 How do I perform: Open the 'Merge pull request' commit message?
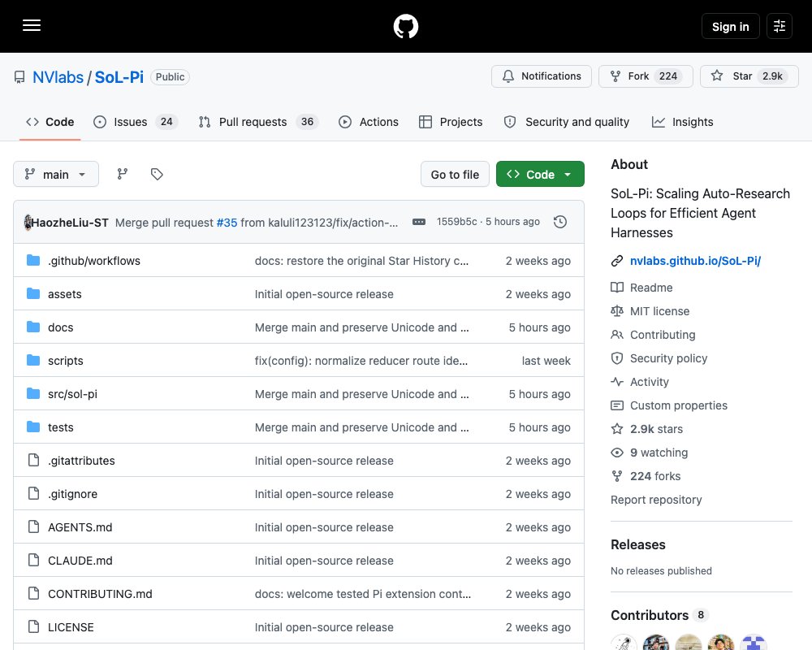click(x=164, y=223)
